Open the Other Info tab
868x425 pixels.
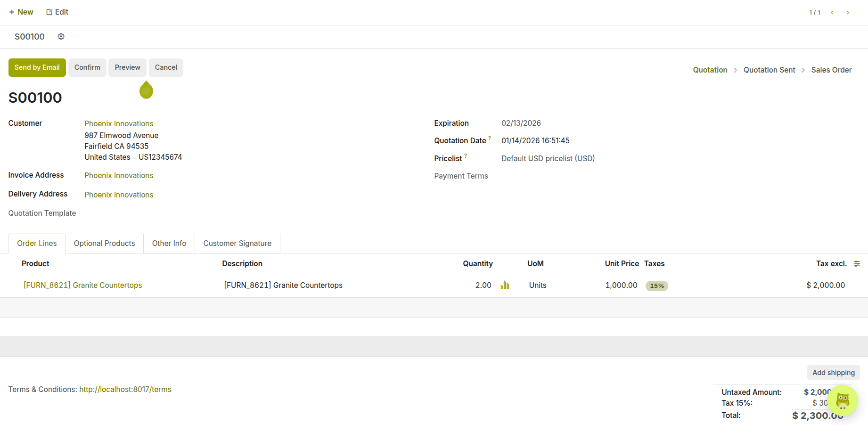[169, 244]
